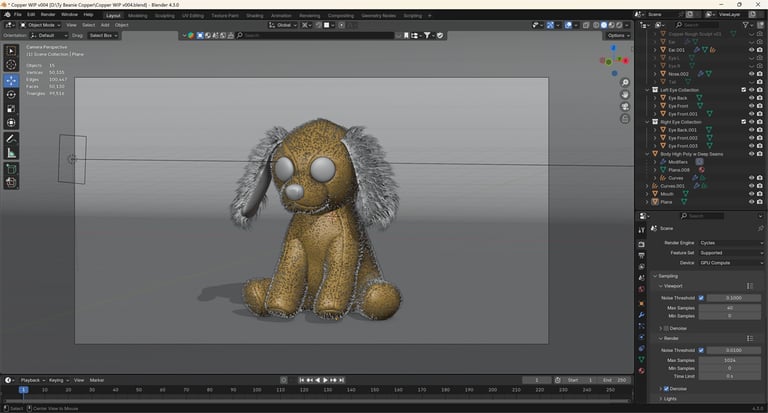Open the Render menu
The width and height of the screenshot is (768, 413).
pyautogui.click(x=47, y=15)
